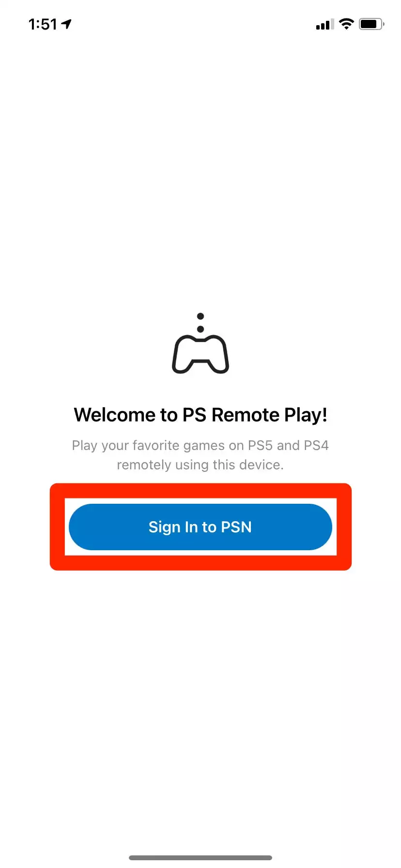Tap the 1:51 clock in the status bar
This screenshot has width=401, height=868.
coord(43,24)
